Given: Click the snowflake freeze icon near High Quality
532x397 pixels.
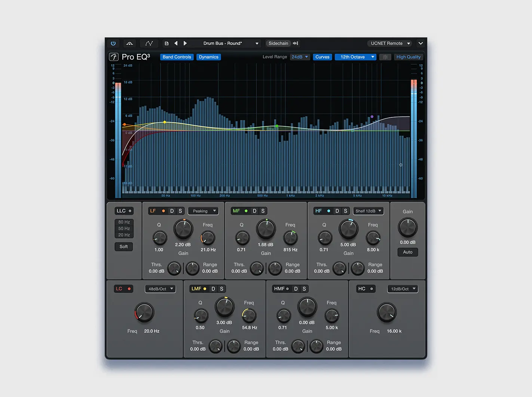Looking at the screenshot, I should (385, 57).
